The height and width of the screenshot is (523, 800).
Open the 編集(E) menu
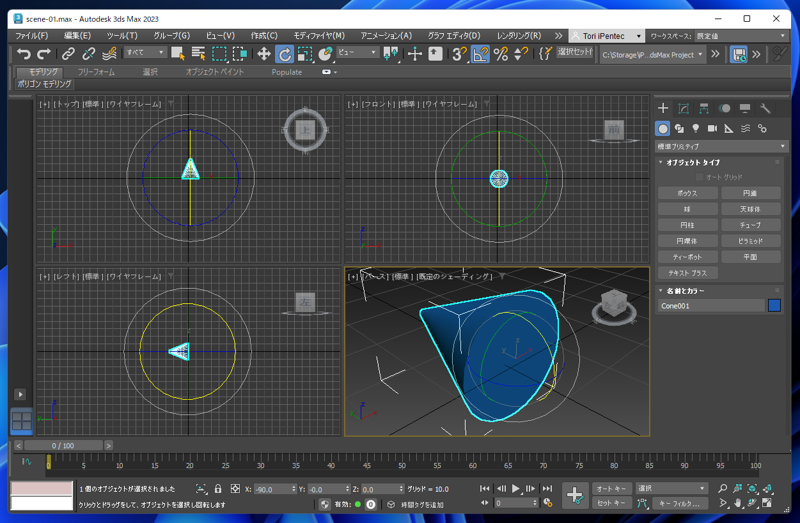(x=77, y=36)
